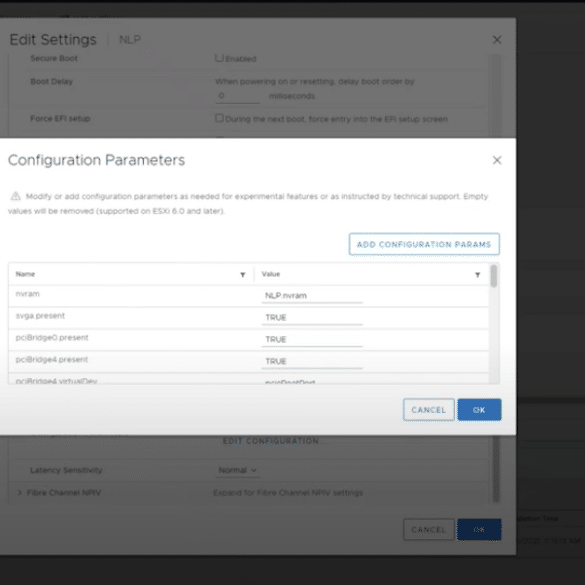Close the Configuration Parameters dialog

pyautogui.click(x=497, y=160)
